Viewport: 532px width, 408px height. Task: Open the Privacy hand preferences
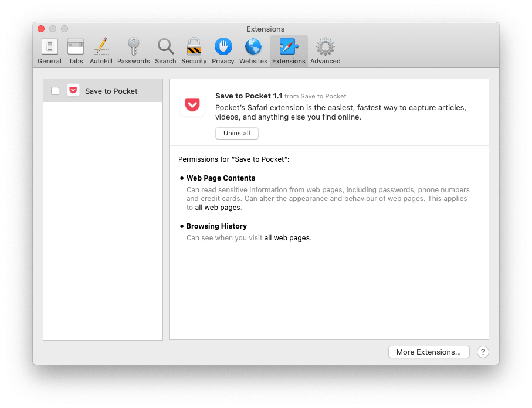click(223, 51)
